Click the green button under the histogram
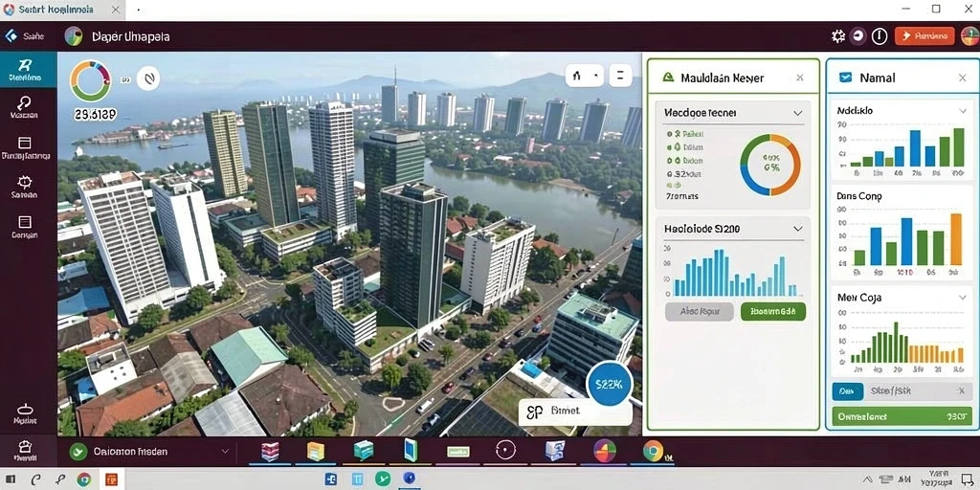 point(773,311)
